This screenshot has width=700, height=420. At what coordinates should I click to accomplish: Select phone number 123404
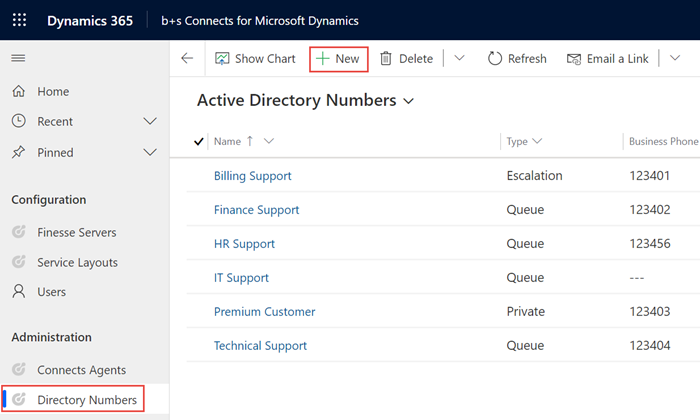(x=650, y=345)
